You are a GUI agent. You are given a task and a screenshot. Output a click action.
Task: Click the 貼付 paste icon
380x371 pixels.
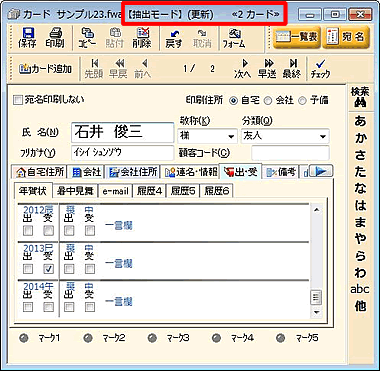(115, 38)
